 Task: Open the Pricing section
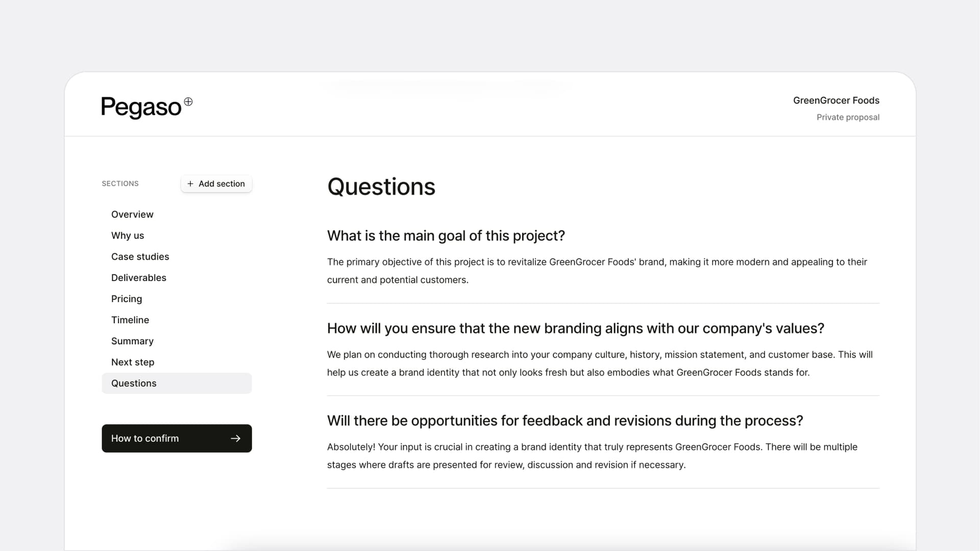[127, 298]
